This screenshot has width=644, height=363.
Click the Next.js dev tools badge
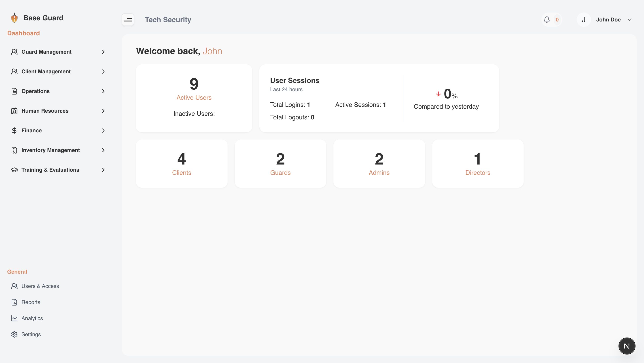pos(627,346)
